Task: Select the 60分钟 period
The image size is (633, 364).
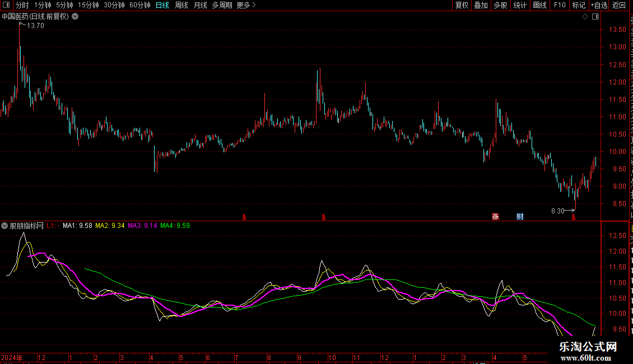Action: click(x=139, y=5)
